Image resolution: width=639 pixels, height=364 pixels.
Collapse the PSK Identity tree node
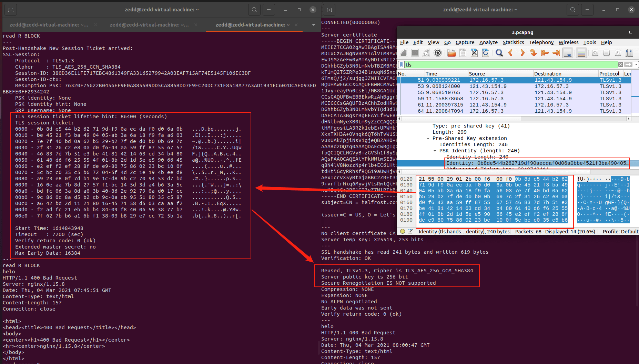tap(435, 151)
